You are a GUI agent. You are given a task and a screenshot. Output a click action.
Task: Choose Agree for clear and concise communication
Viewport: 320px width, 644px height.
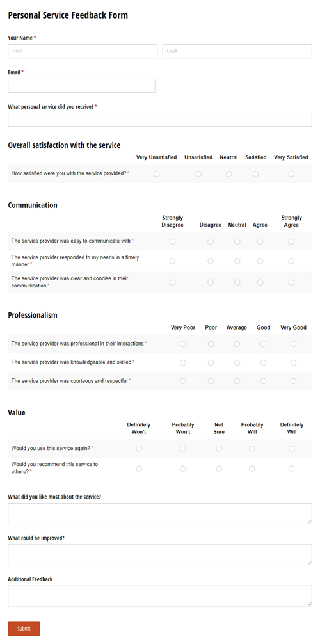[260, 282]
